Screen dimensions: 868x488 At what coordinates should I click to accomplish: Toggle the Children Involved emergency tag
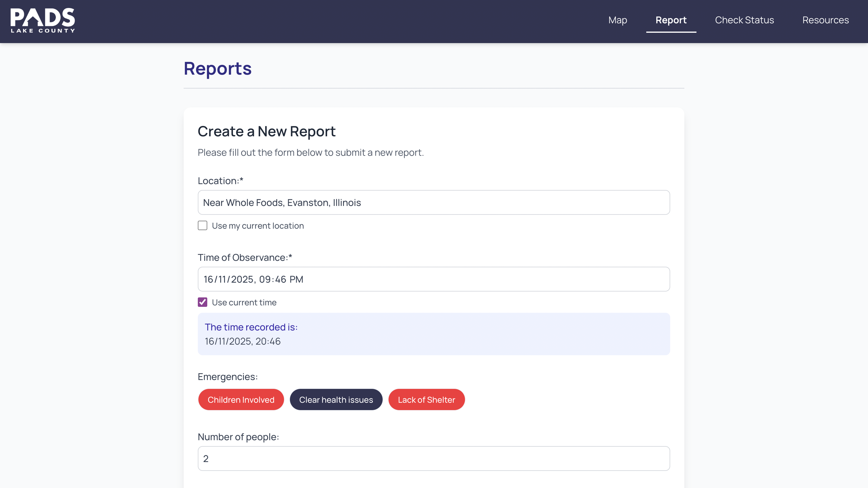[x=241, y=400]
